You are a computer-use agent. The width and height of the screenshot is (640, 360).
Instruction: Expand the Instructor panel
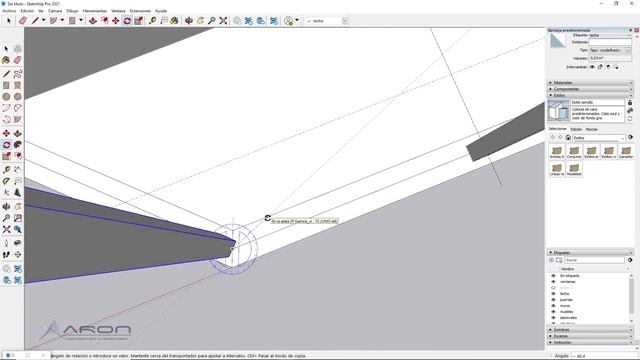tap(590, 342)
